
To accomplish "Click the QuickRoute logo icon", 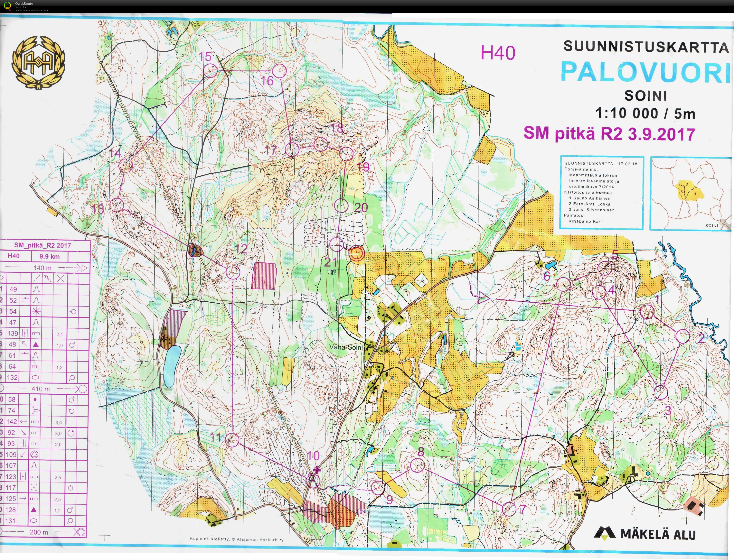I will (x=7, y=6).
